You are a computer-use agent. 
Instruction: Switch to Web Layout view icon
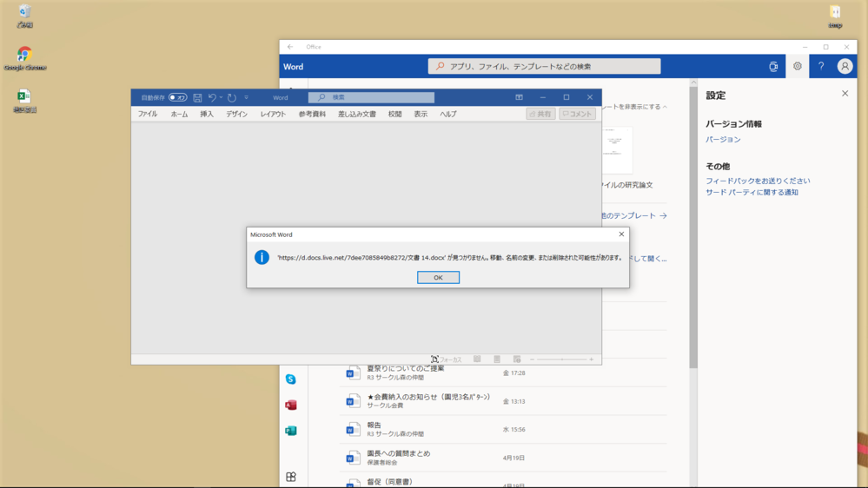516,359
